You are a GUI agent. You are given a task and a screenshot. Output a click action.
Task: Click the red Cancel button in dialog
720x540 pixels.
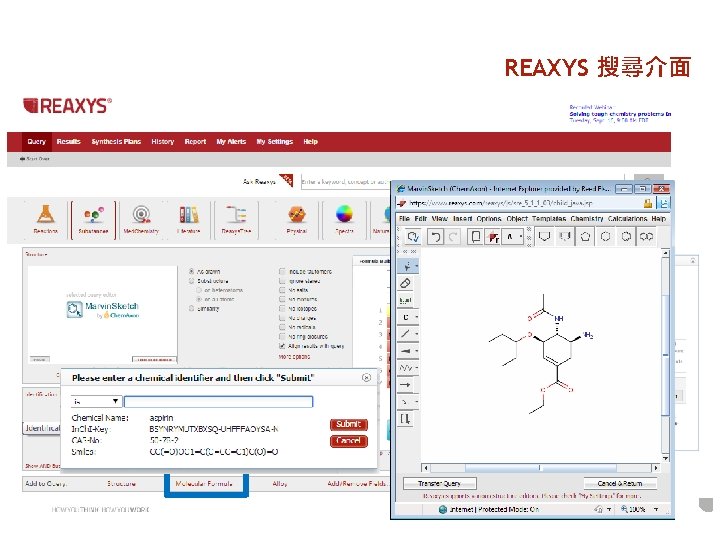(349, 441)
